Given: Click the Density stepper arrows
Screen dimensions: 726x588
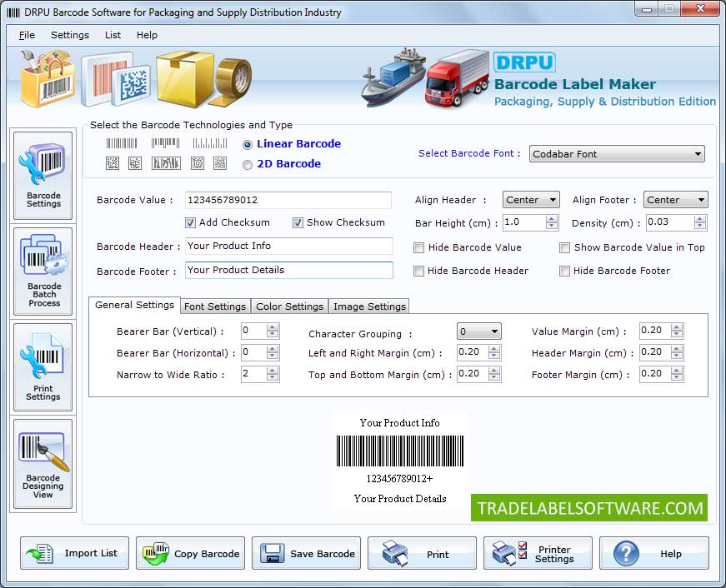Looking at the screenshot, I should (700, 222).
